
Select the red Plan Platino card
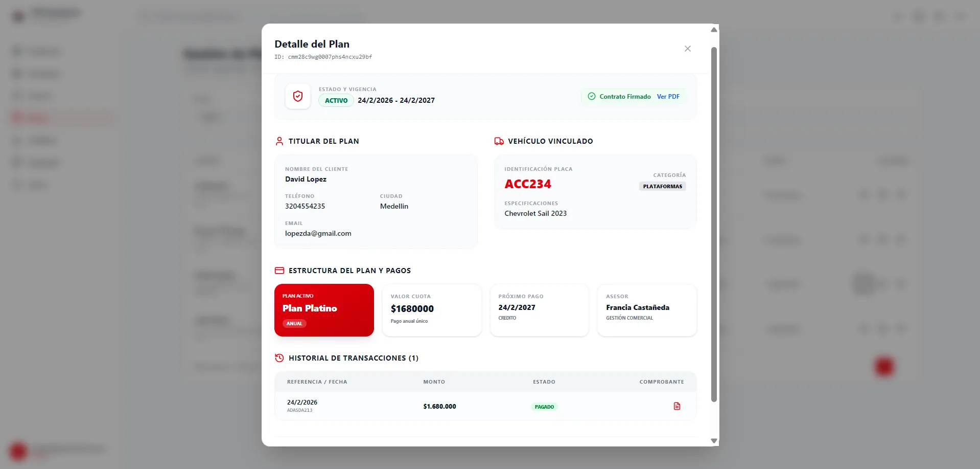(x=324, y=310)
